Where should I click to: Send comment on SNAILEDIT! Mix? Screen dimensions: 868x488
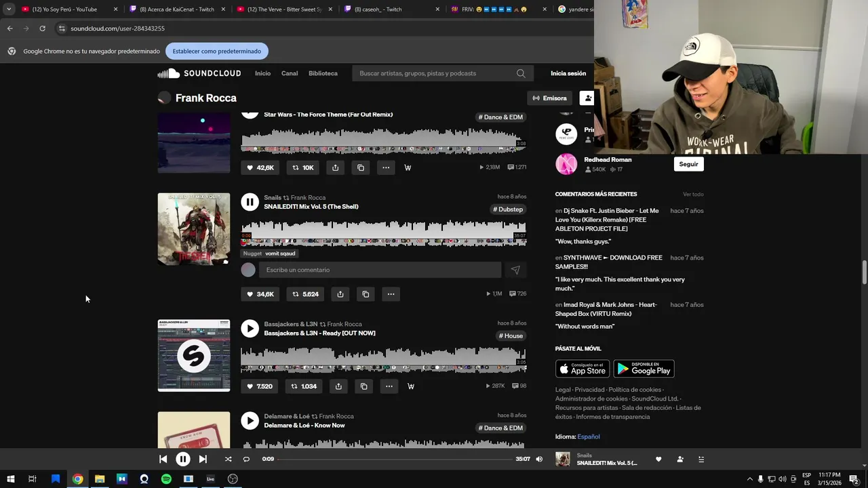pyautogui.click(x=515, y=270)
